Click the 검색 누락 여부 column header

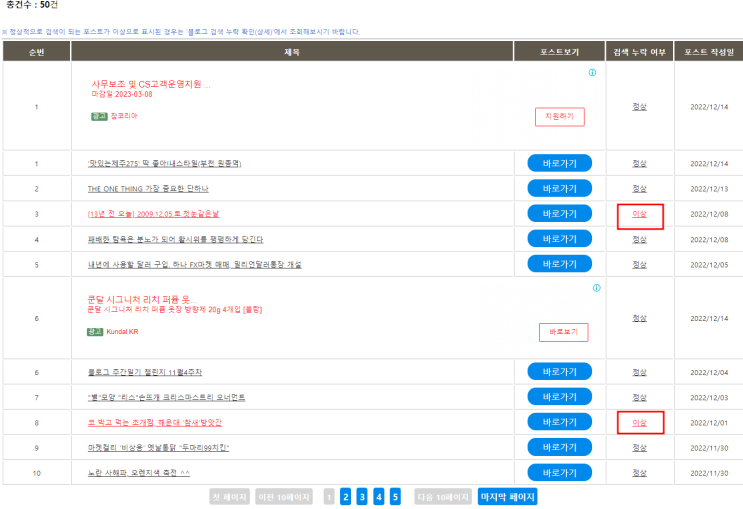639,52
